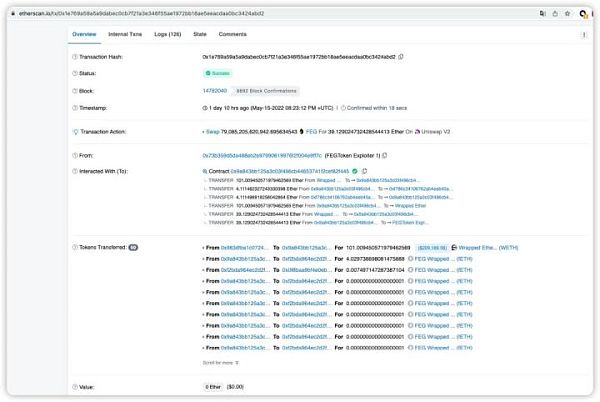Open the Logs (126) tab
The height and width of the screenshot is (402, 600).
(167, 34)
